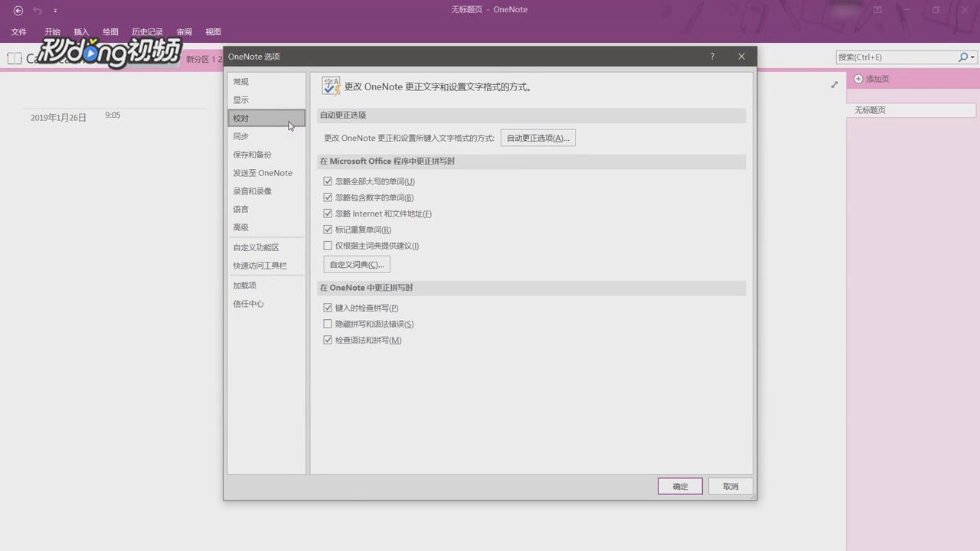Image resolution: width=980 pixels, height=551 pixels.
Task: Toggle 忽略包含数字的单词 checkbox
Action: [328, 197]
